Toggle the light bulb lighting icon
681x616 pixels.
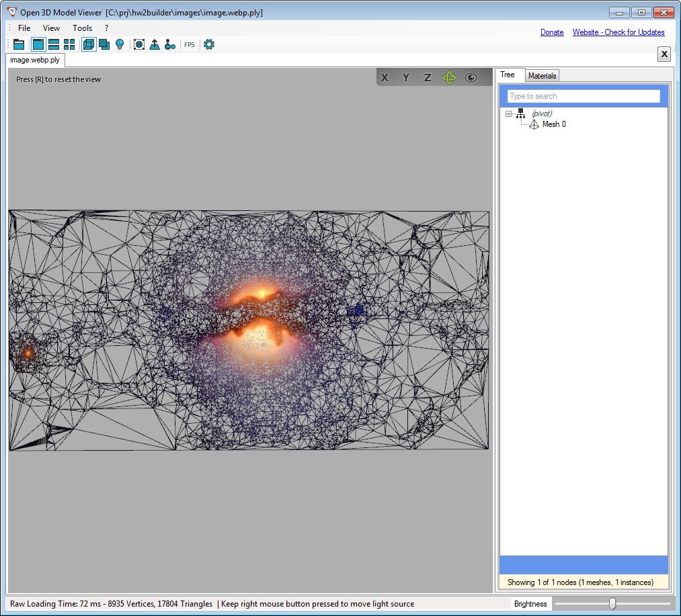[120, 44]
